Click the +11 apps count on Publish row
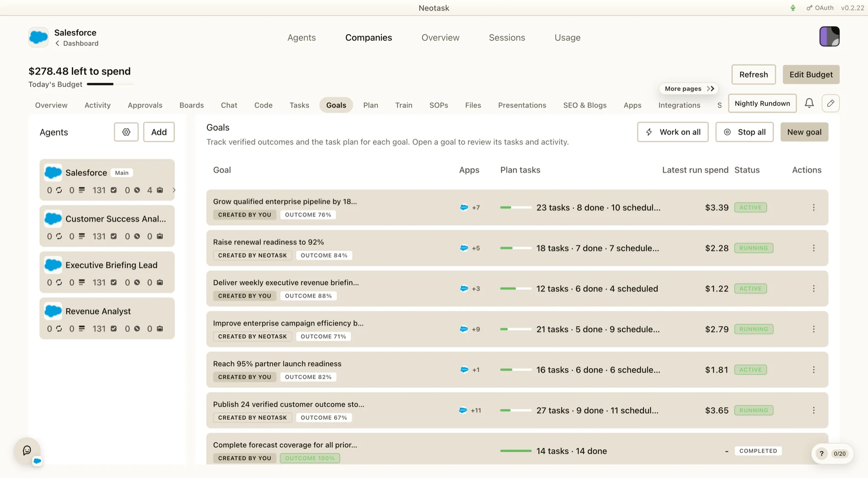 [476, 411]
